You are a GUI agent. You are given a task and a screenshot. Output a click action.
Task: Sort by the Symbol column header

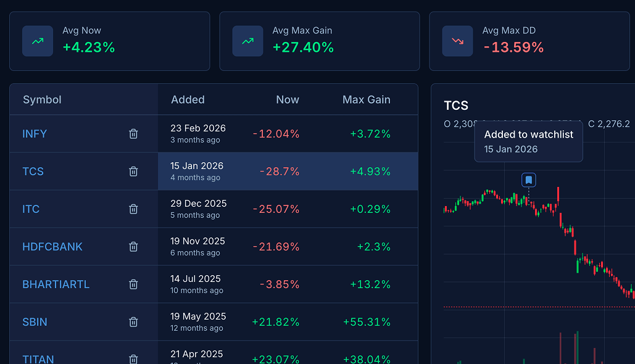(x=42, y=99)
